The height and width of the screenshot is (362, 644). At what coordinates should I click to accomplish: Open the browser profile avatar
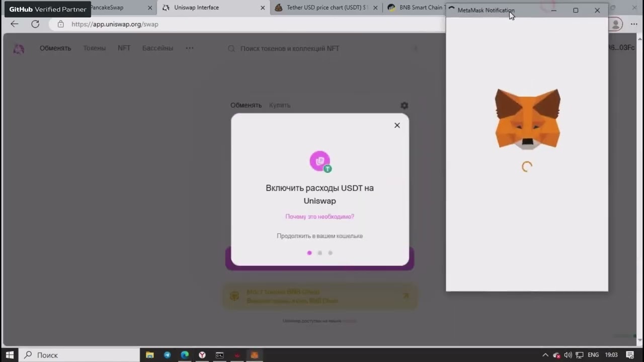[616, 24]
